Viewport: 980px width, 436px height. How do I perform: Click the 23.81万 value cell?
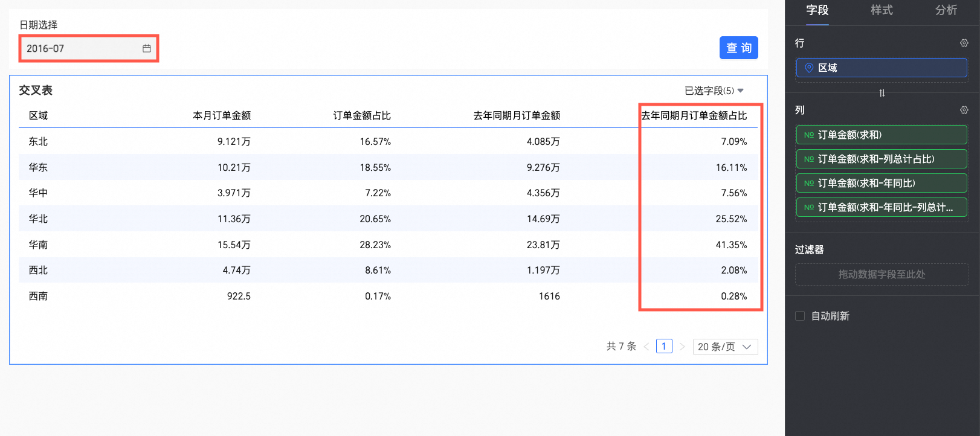click(x=543, y=245)
